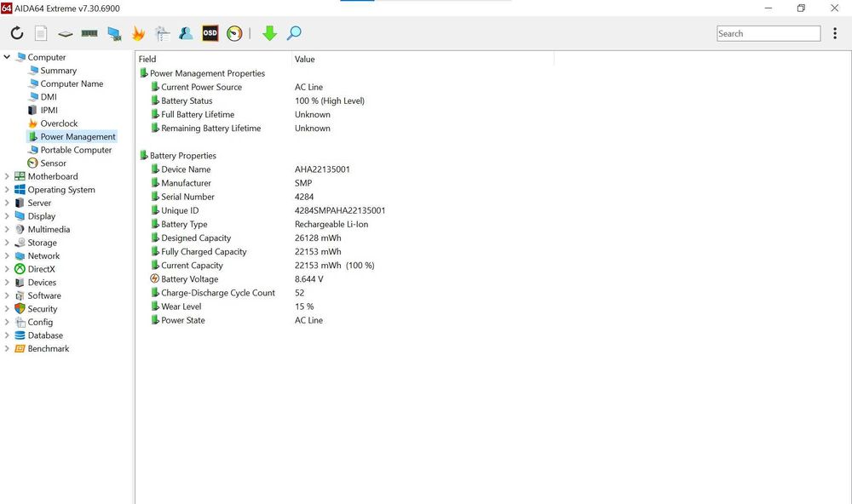852x504 pixels.
Task: Click the magnifier search icon
Action: click(294, 34)
